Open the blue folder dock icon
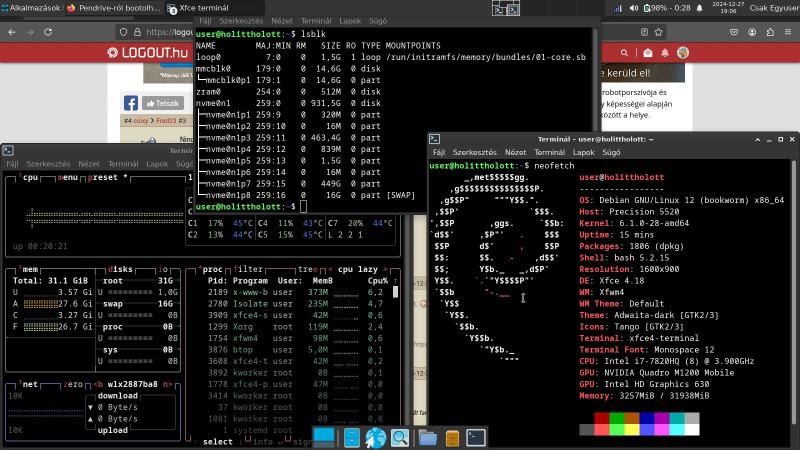The height and width of the screenshot is (450, 800). coord(428,438)
